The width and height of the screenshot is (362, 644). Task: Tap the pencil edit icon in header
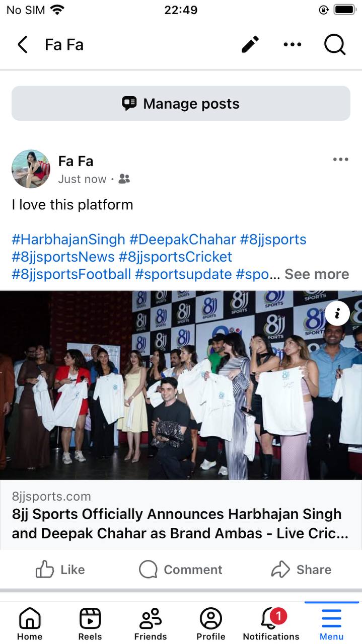[250, 45]
